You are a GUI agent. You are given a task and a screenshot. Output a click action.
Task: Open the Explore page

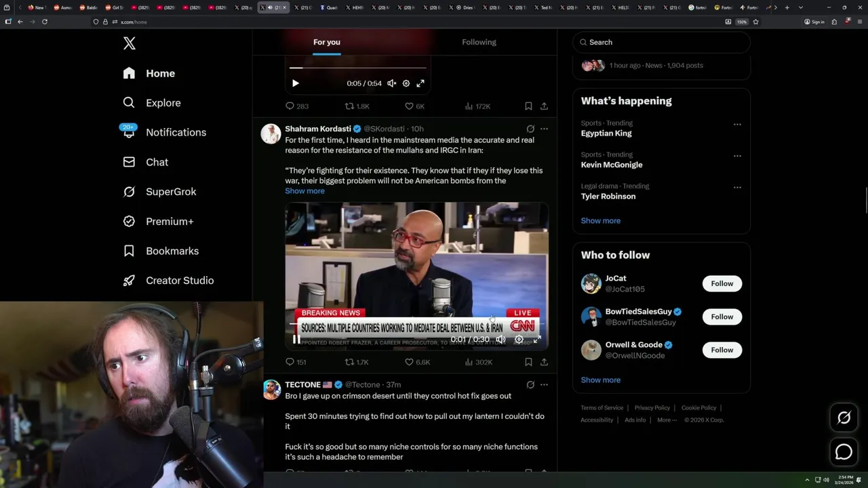click(151, 103)
